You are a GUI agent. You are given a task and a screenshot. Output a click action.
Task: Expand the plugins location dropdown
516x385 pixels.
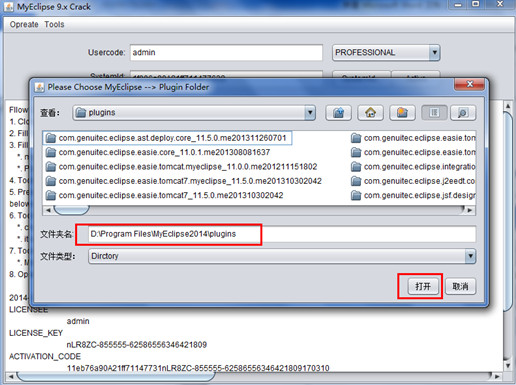point(310,113)
